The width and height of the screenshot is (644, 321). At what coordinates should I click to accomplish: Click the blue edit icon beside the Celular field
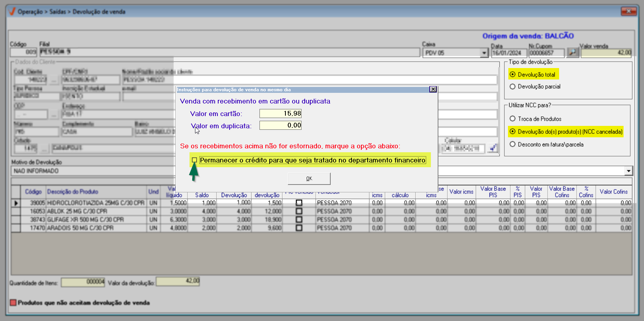pos(493,148)
